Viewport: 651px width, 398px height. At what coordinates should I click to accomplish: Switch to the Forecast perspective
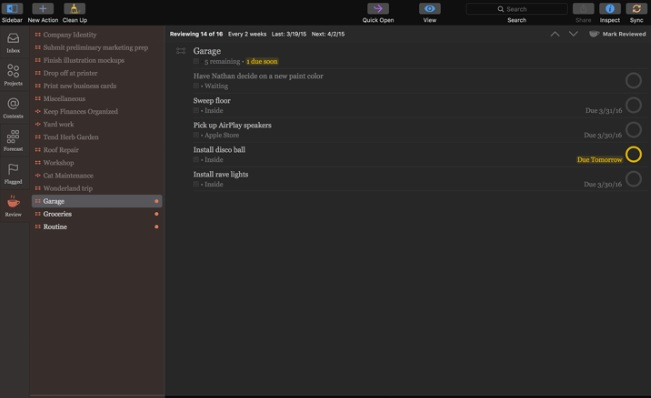click(13, 140)
